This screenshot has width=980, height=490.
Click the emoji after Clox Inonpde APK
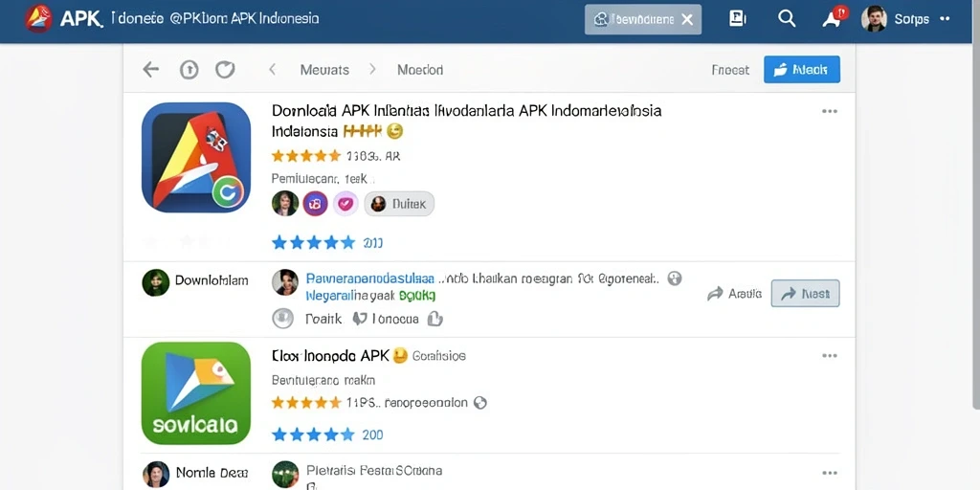pos(400,356)
